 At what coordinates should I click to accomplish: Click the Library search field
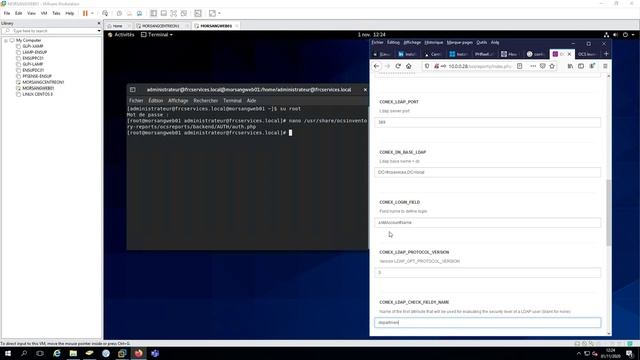point(49,31)
